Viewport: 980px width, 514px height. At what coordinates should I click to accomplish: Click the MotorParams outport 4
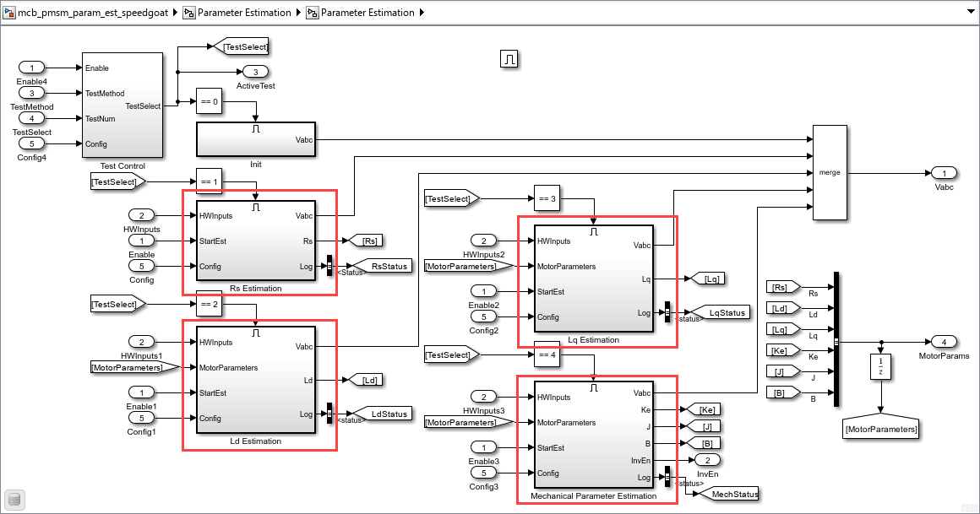(x=944, y=342)
